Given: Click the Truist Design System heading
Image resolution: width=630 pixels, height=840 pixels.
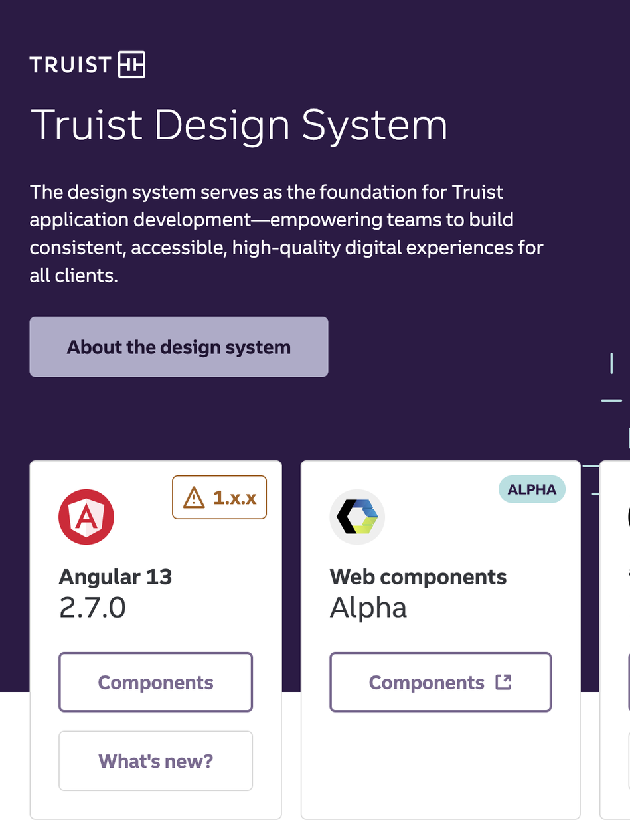Looking at the screenshot, I should (239, 124).
